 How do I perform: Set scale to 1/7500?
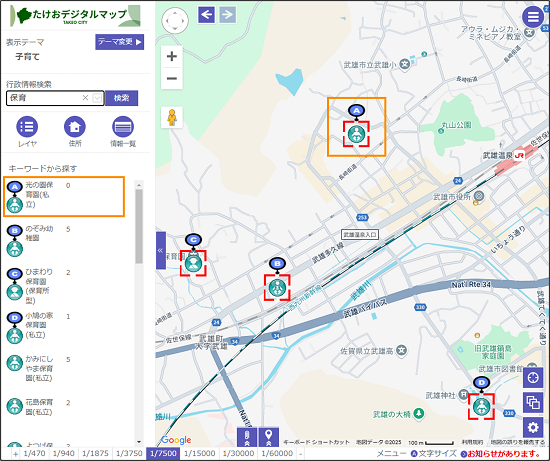163,453
